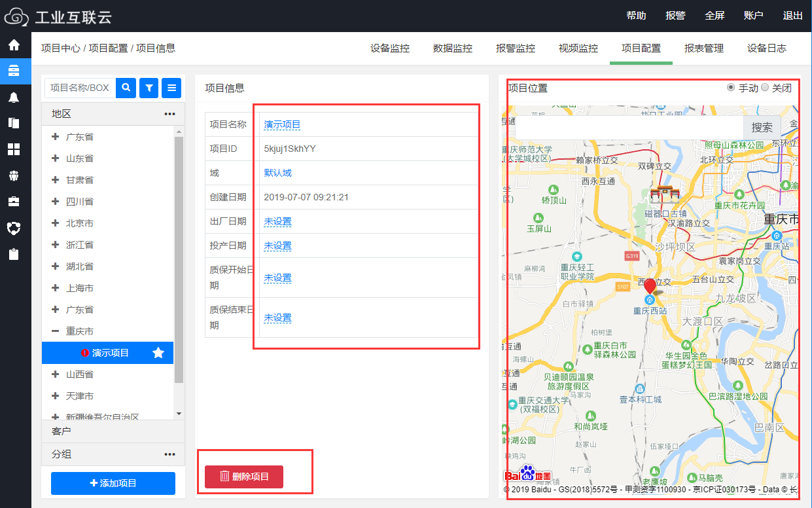Screen dimensions: 812x508
Task: Click 全屏 in the top bar
Action: (x=715, y=16)
